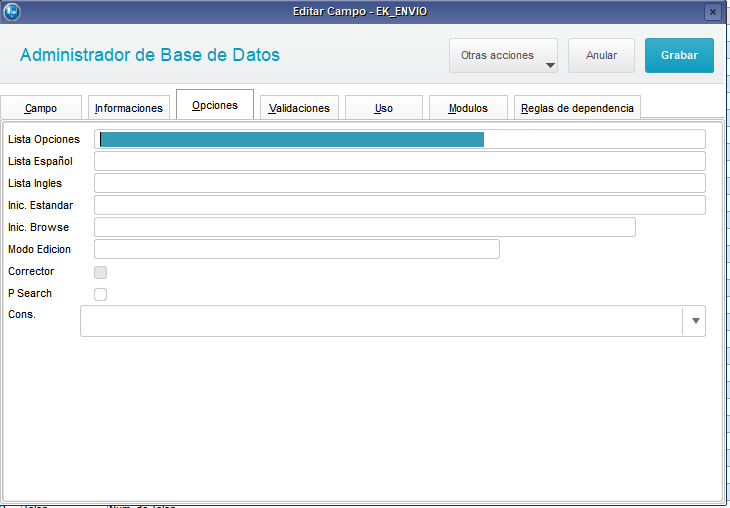
Task: Select the Opciones tab
Action: tap(215, 105)
